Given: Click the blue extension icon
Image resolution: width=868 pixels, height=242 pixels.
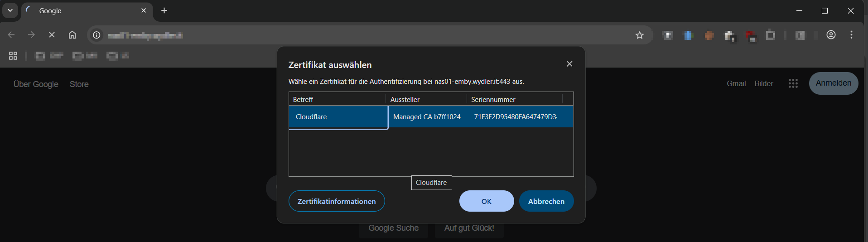Looking at the screenshot, I should coord(688,35).
